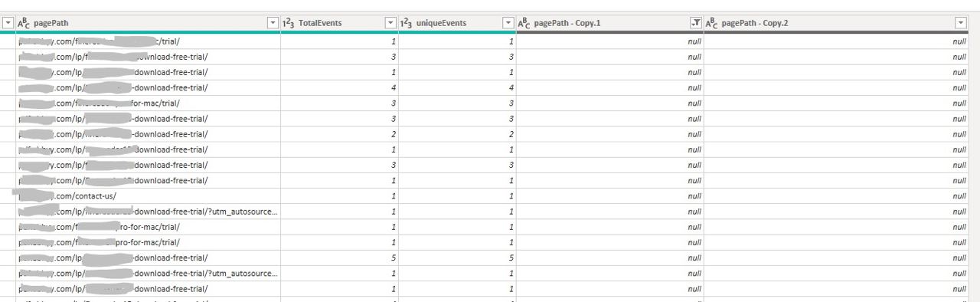Click the ABC data type icon of pagePath column

[x=24, y=24]
